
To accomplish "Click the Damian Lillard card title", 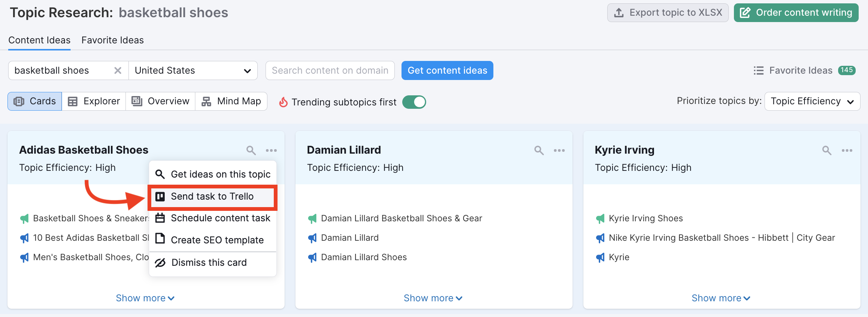I will (344, 150).
